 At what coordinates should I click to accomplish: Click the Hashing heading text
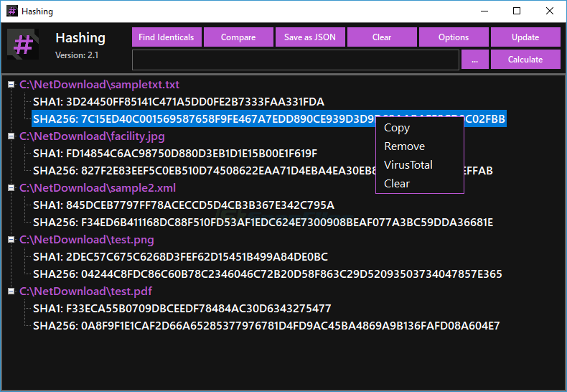tap(80, 38)
